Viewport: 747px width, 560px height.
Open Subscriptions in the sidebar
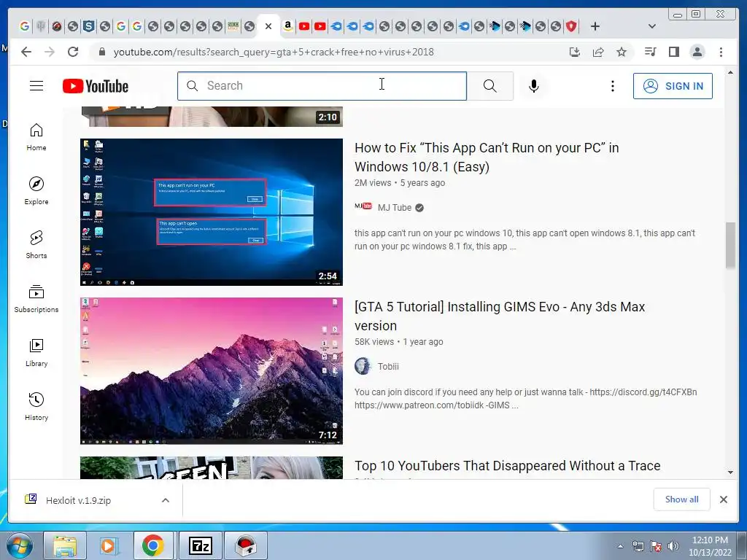pyautogui.click(x=36, y=298)
